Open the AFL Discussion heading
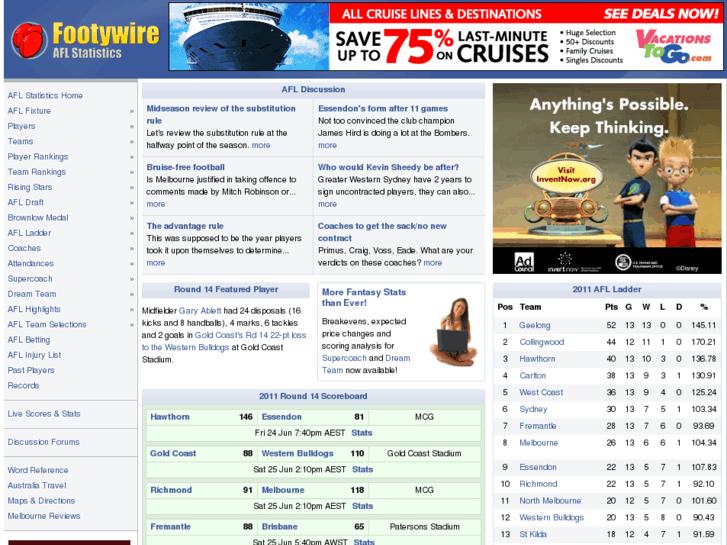The image size is (727, 545). tap(313, 90)
